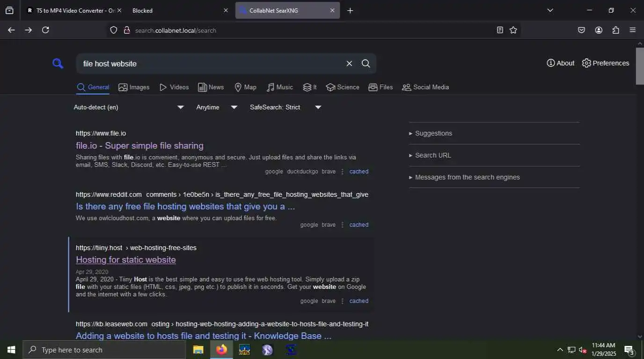The width and height of the screenshot is (644, 359).
Task: Click the https://tiiny.host result URL
Action: 136,248
